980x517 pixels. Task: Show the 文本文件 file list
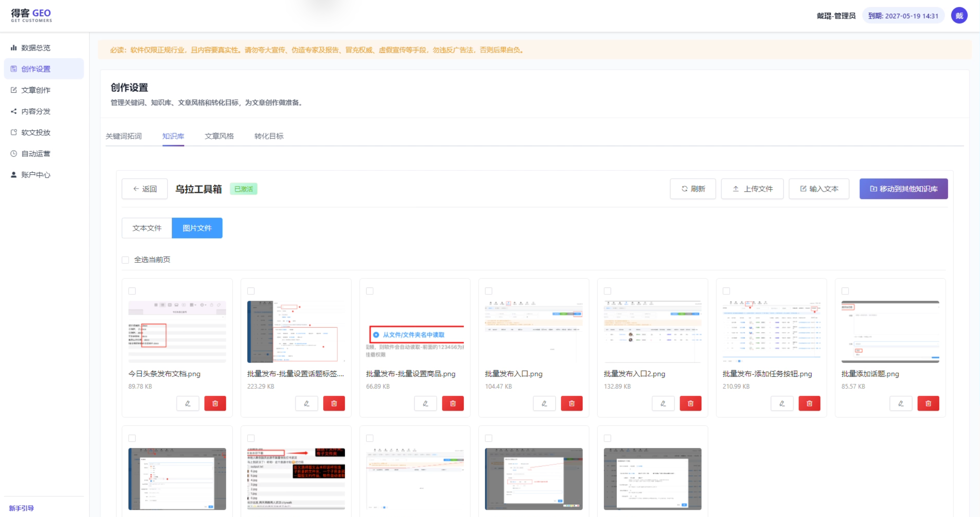(x=147, y=228)
